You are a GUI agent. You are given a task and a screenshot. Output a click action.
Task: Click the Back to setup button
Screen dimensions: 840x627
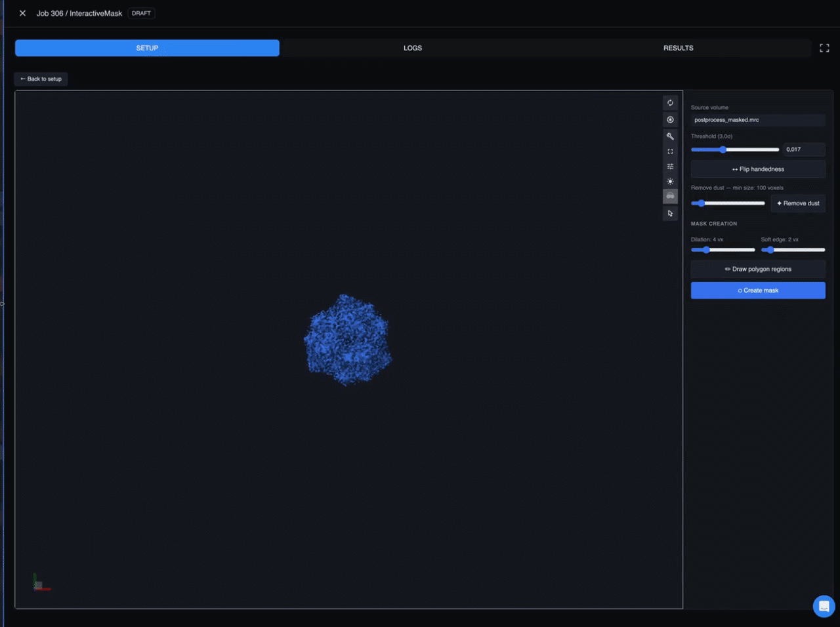tap(41, 79)
